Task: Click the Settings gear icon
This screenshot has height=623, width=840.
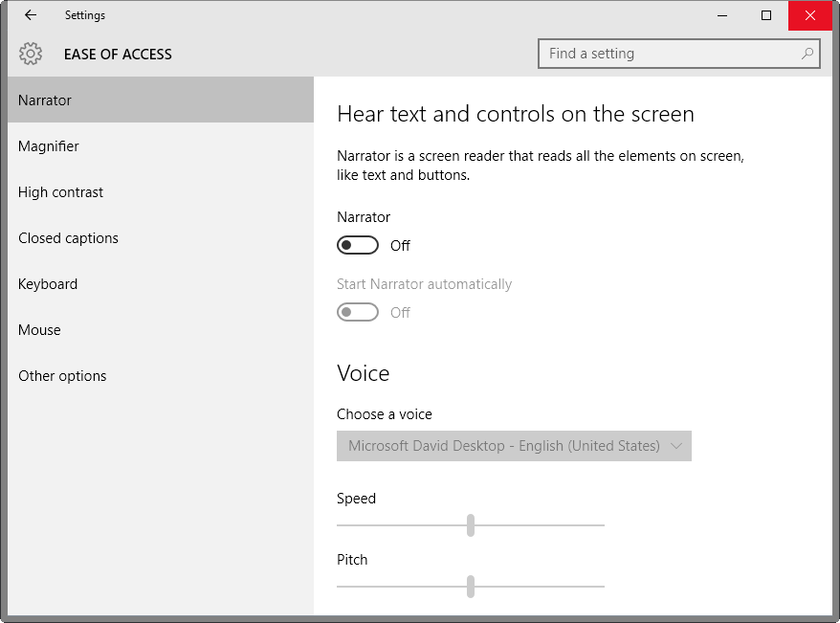Action: coord(31,54)
